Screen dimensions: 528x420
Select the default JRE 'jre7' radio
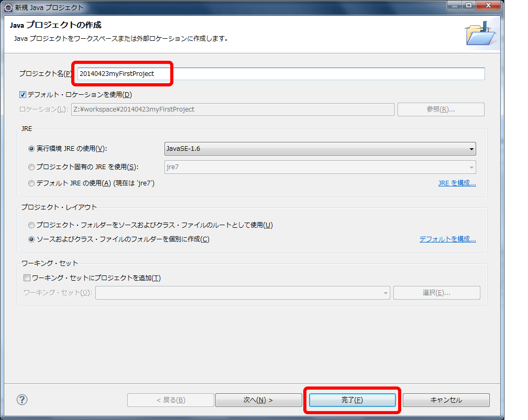(x=31, y=183)
